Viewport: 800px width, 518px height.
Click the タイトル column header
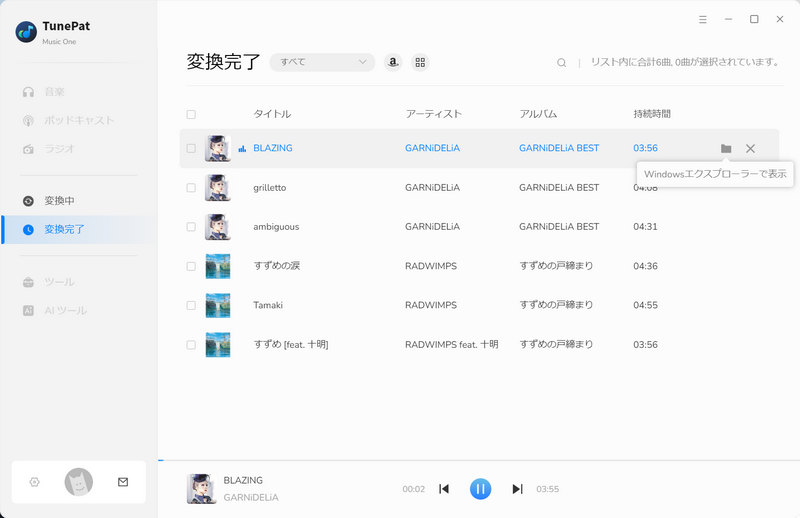click(272, 114)
